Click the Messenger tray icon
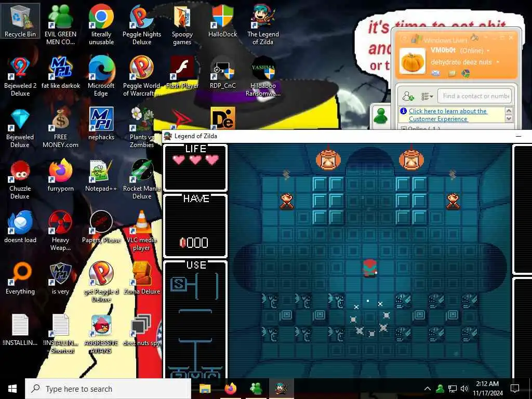This screenshot has width=532, height=399. click(x=440, y=389)
